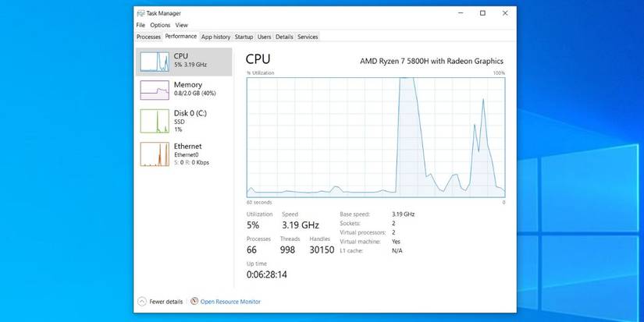
Task: Open the View menu
Action: (181, 25)
